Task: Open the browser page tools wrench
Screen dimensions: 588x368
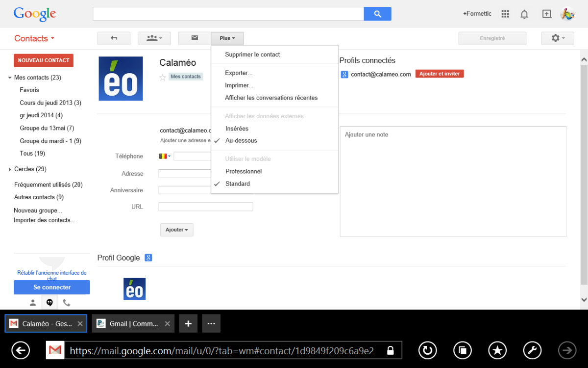Action: [533, 350]
